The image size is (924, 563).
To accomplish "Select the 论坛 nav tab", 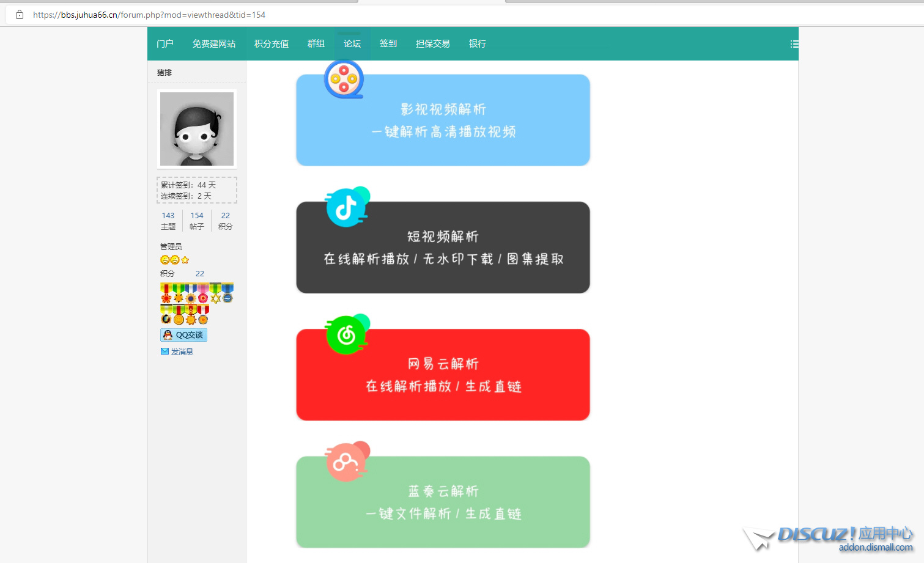I will click(x=352, y=44).
